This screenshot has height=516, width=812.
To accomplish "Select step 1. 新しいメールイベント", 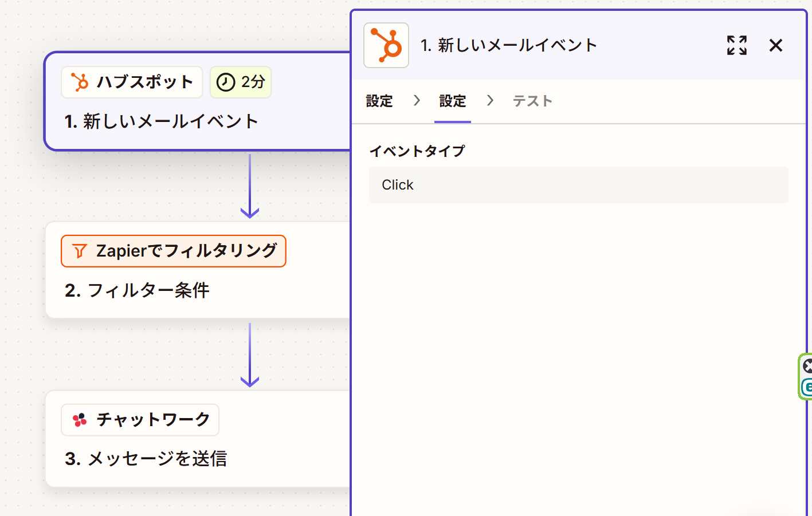I will 162,121.
